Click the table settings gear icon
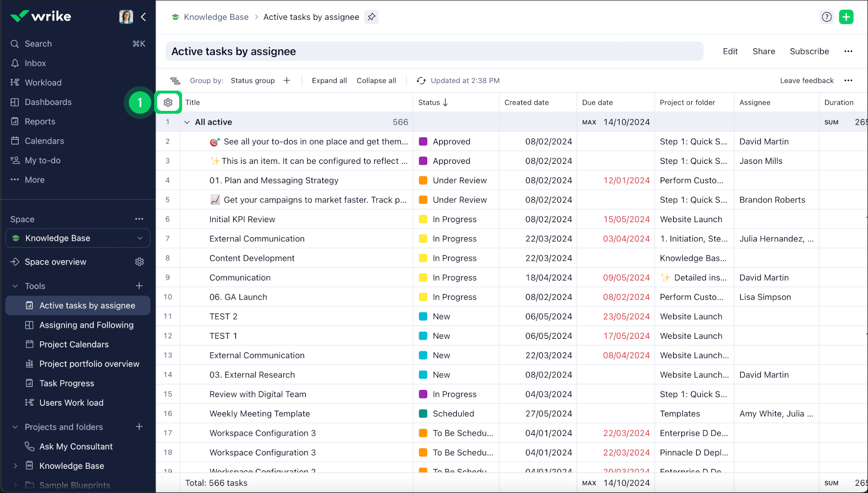 tap(168, 102)
